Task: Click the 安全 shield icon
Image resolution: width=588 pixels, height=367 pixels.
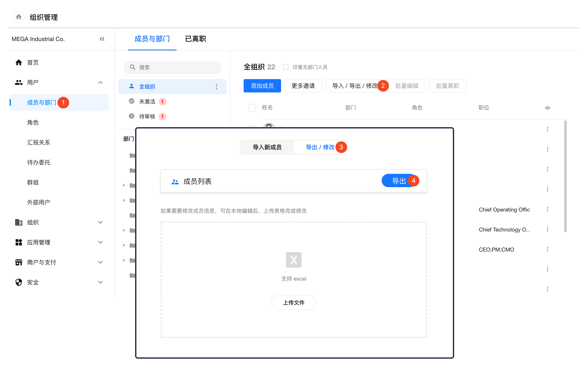Action: pyautogui.click(x=19, y=282)
